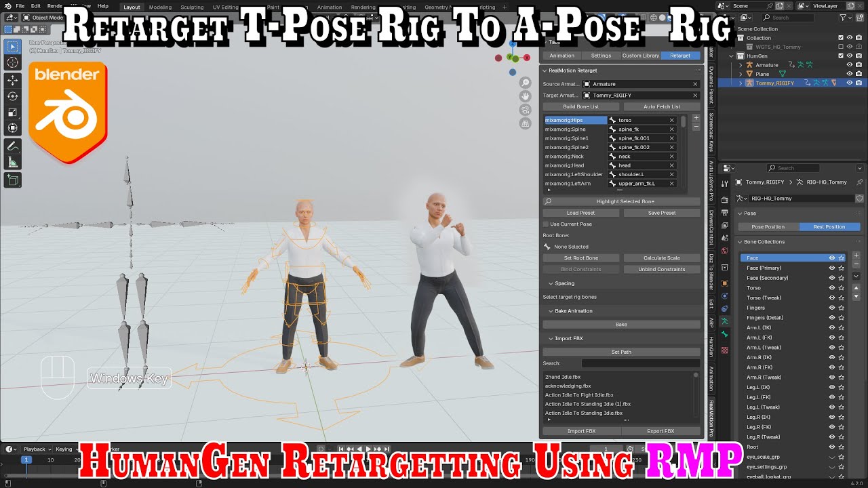Hide the Fingers bone collection

tap(832, 308)
